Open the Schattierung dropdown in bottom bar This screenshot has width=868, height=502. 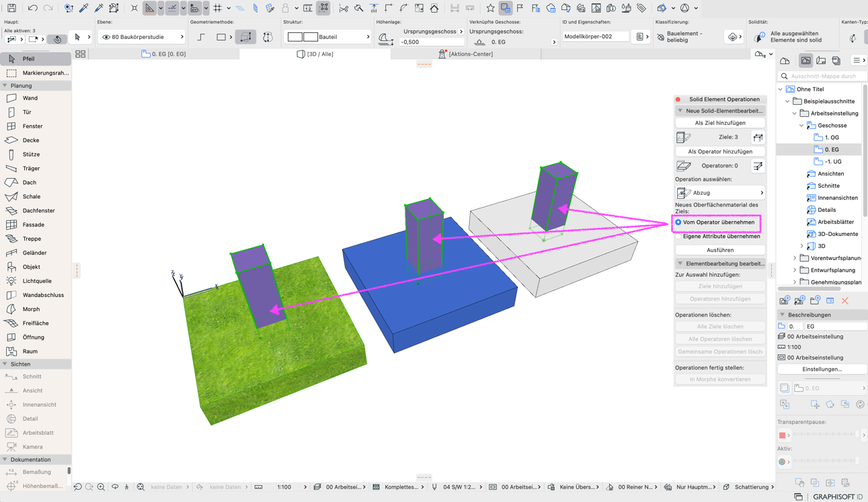pyautogui.click(x=750, y=487)
